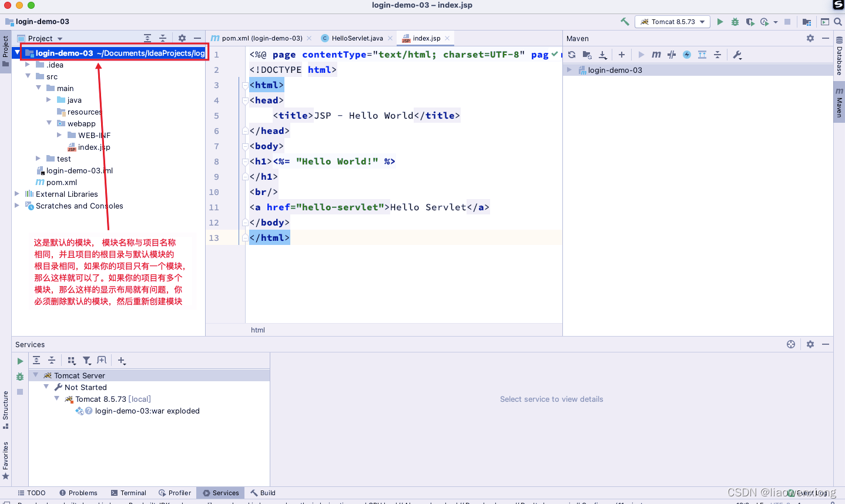Open the Database side tool window
845x504 pixels.
(839, 56)
